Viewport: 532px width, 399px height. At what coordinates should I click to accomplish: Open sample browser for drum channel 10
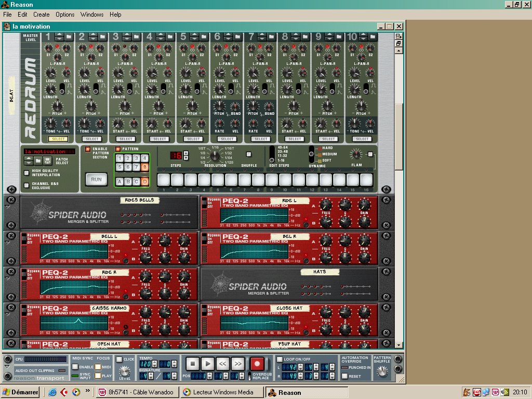373,37
